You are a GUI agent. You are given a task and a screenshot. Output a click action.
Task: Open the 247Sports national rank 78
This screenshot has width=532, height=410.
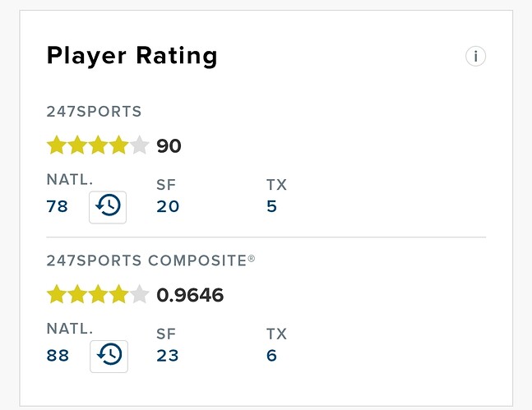[x=58, y=206]
